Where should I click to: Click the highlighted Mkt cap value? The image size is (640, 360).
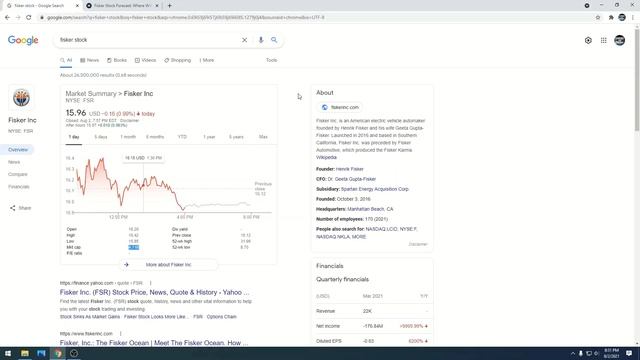pyautogui.click(x=133, y=247)
